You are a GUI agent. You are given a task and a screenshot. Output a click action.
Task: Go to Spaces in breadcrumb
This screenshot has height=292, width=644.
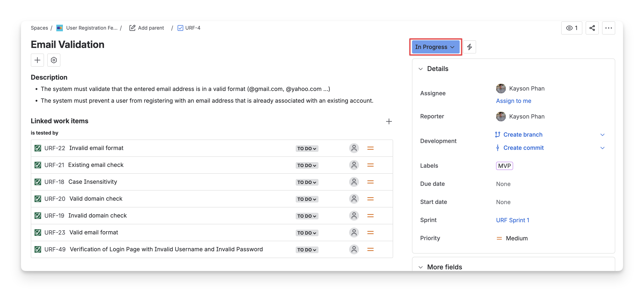tap(39, 28)
